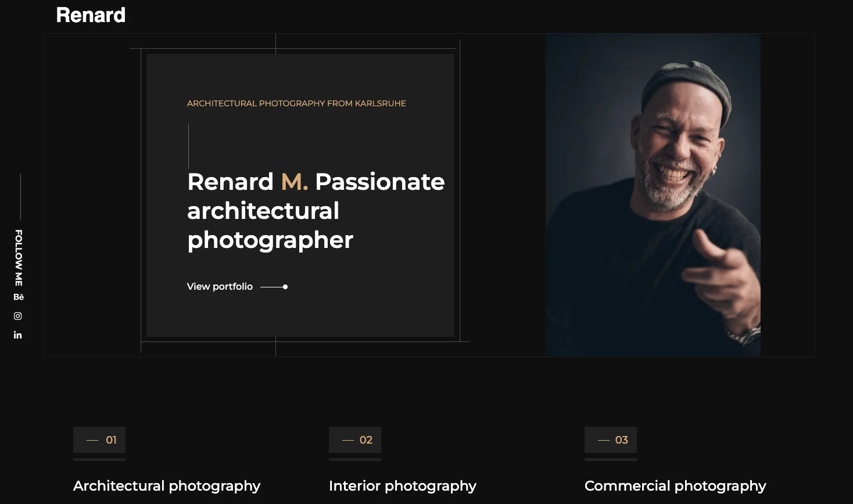
Task: Select the dash icon beside number 03
Action: coord(603,440)
